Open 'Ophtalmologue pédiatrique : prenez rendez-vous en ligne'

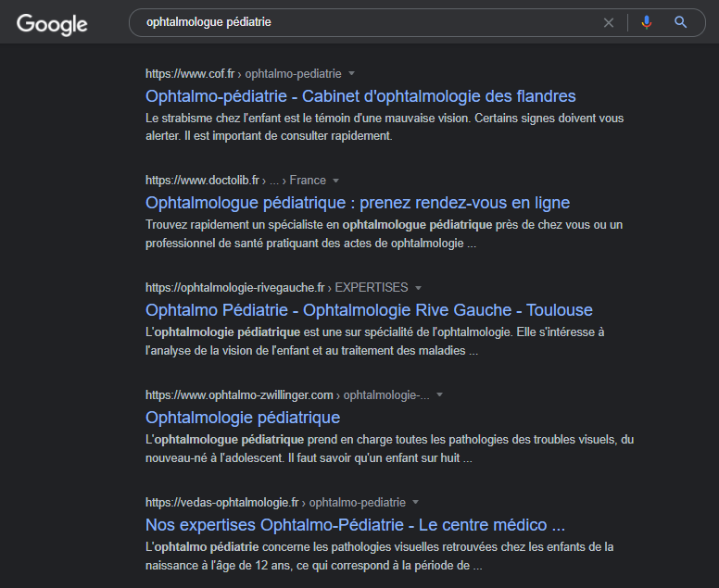click(358, 203)
